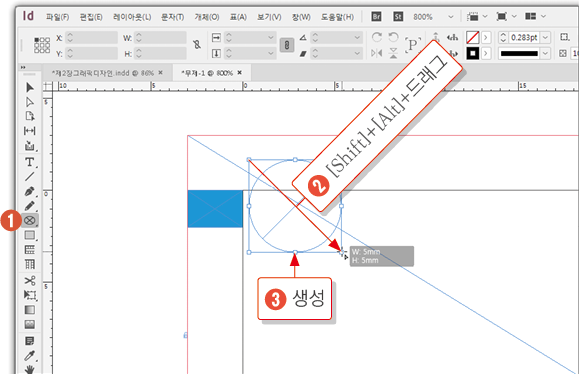This screenshot has width=579, height=374.
Task: Select the Ellipse Frame tool
Action: click(30, 220)
